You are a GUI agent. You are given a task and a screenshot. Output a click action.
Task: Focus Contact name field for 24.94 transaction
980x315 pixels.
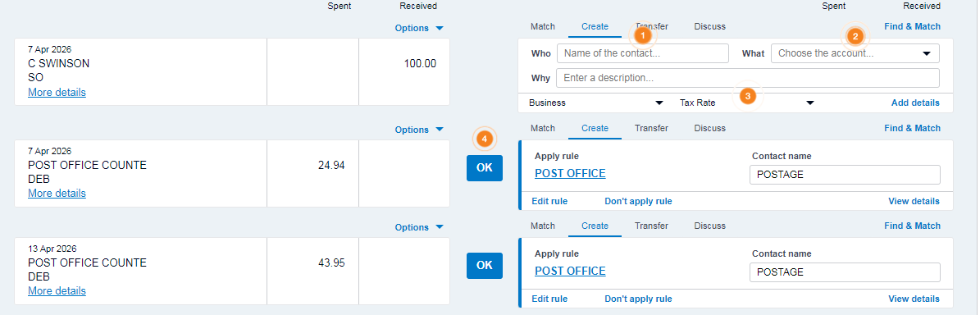coord(845,175)
